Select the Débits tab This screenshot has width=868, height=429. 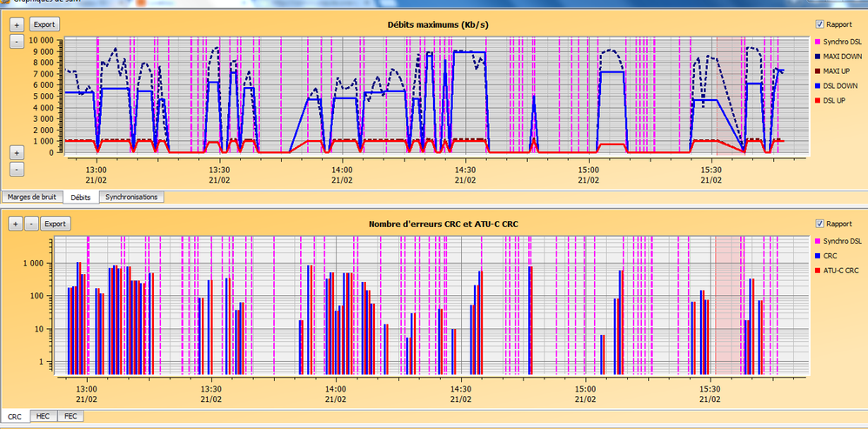click(81, 197)
